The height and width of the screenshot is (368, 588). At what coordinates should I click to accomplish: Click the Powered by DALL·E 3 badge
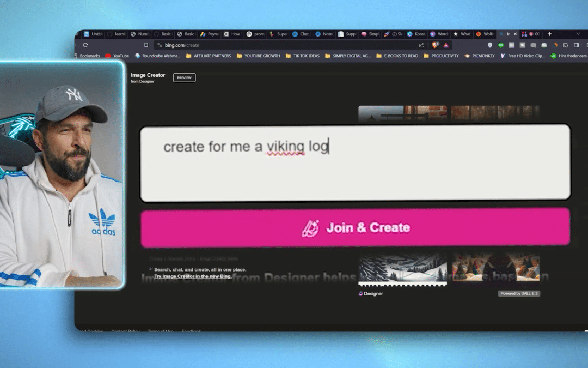click(519, 294)
